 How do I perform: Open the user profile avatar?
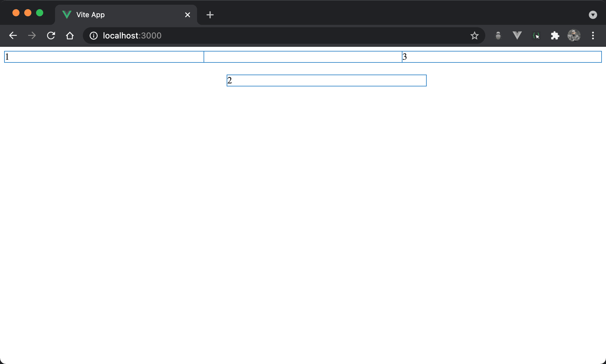[574, 36]
